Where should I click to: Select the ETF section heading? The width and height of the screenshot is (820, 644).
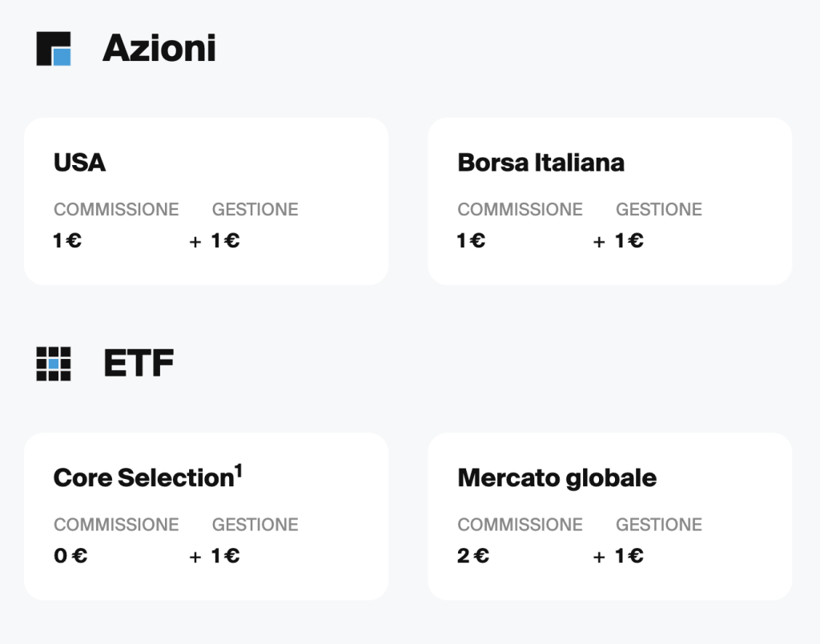pos(139,363)
